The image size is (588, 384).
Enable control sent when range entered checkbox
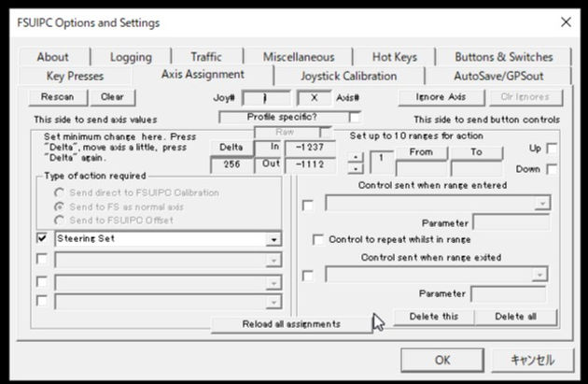pyautogui.click(x=308, y=206)
